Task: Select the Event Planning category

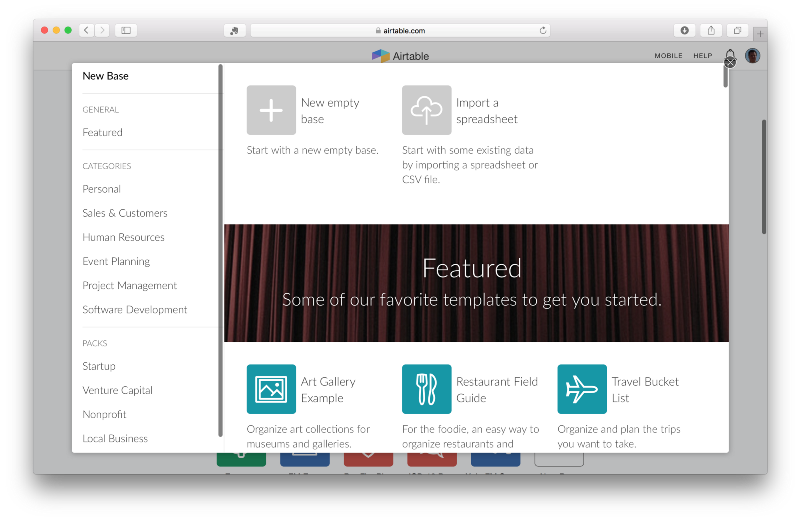Action: tap(116, 261)
